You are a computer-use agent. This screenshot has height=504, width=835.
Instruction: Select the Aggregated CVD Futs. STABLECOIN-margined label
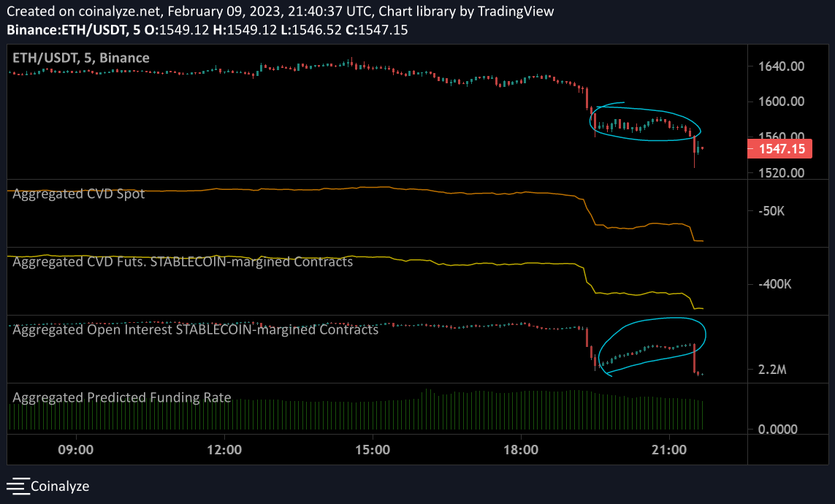(183, 261)
